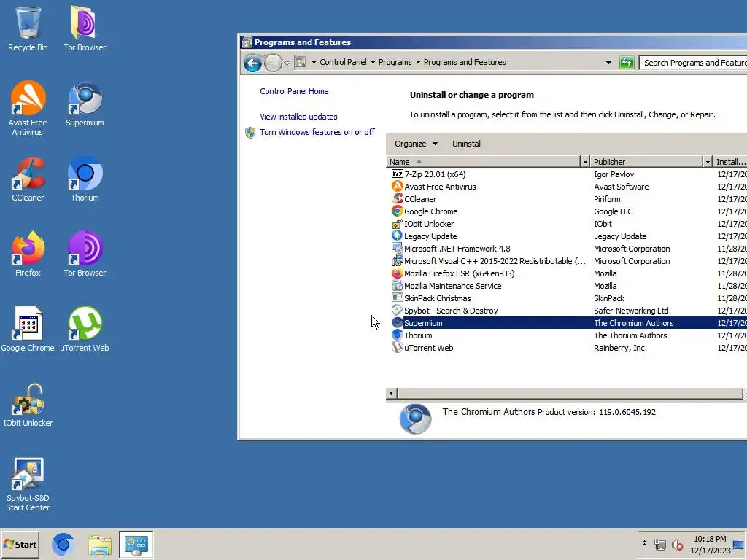Click in the Search Programs and Features box

click(693, 63)
